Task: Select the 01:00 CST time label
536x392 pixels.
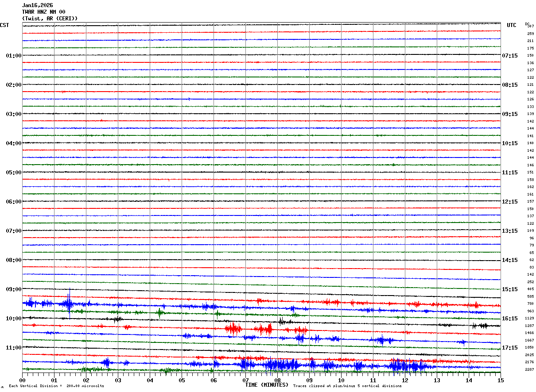Action: click(x=14, y=56)
